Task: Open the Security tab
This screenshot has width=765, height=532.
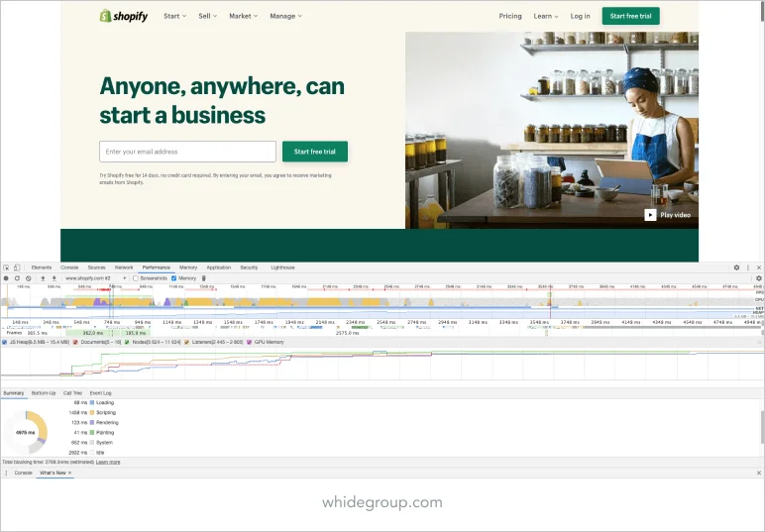Action: (249, 267)
